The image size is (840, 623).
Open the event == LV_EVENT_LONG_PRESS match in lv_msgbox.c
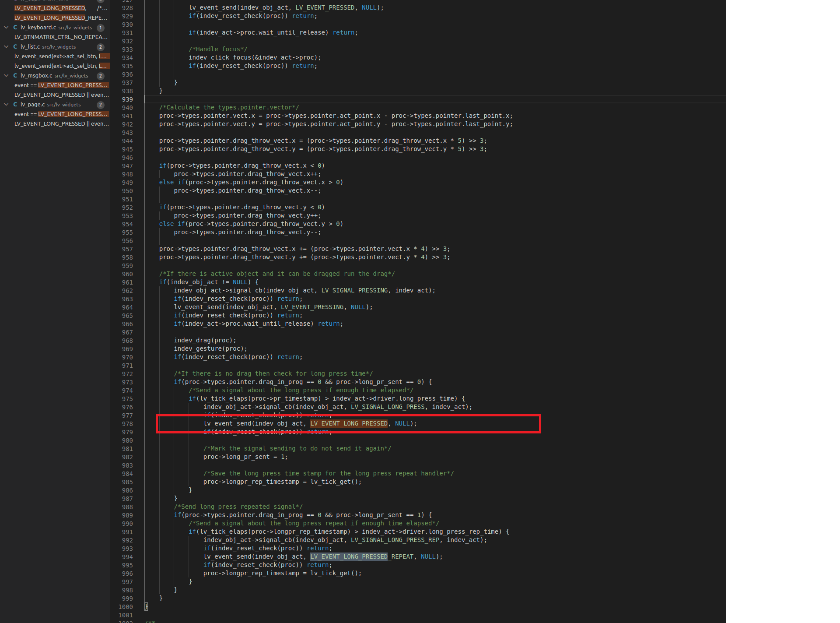click(60, 85)
